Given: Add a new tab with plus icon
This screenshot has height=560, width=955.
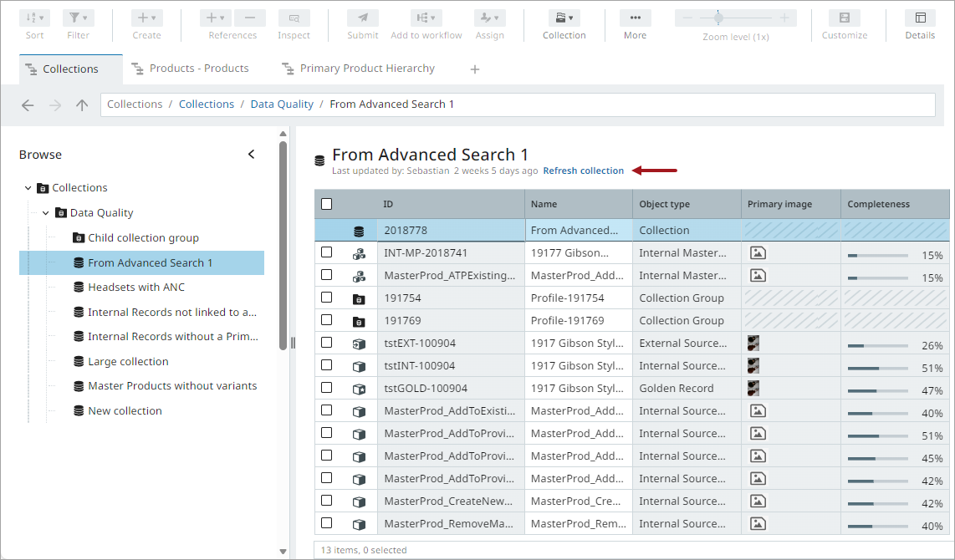Looking at the screenshot, I should pyautogui.click(x=475, y=69).
